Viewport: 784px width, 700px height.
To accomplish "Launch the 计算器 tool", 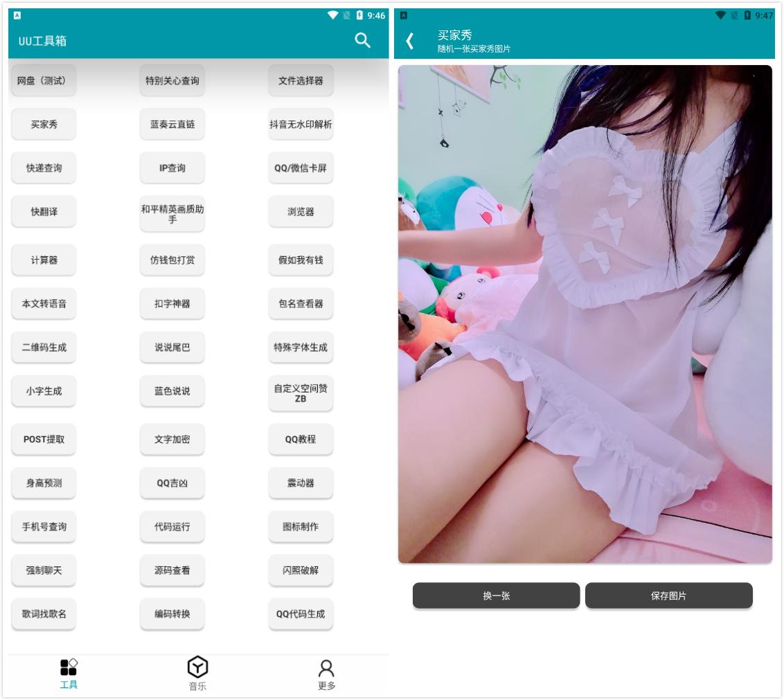I will pyautogui.click(x=44, y=260).
